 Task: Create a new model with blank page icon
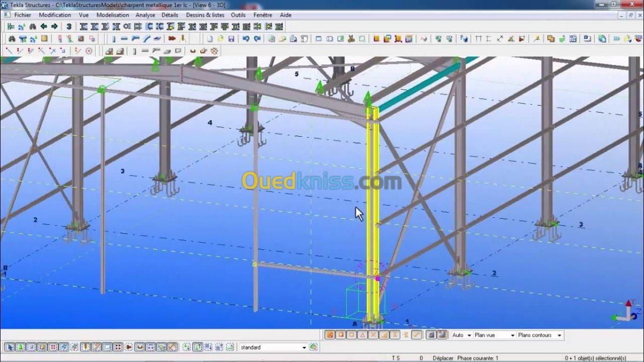(x=210, y=39)
